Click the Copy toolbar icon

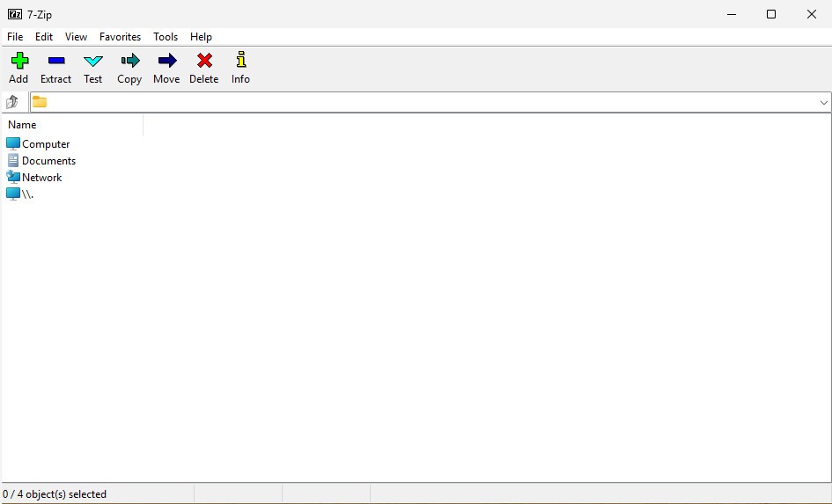click(129, 61)
